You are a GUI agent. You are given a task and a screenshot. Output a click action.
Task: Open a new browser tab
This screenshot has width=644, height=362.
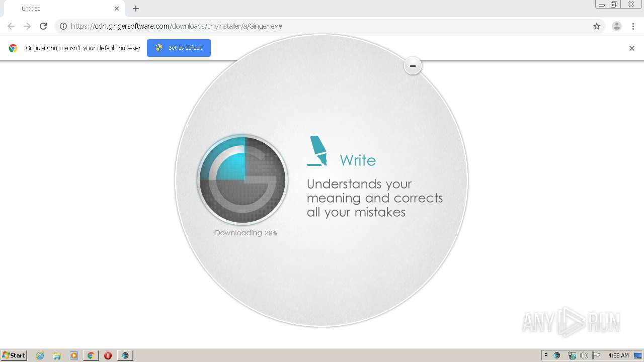pos(136,9)
